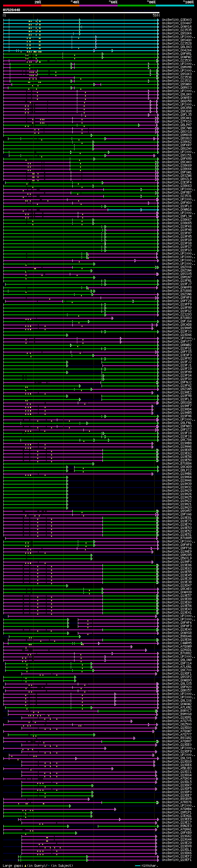This screenshot has width=197, height=868.
Task: Select hit label UniRef100_B7U888
Action: [x=177, y=291]
